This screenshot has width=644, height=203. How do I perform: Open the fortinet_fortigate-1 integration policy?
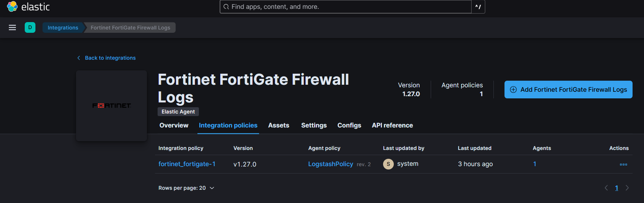[187, 164]
